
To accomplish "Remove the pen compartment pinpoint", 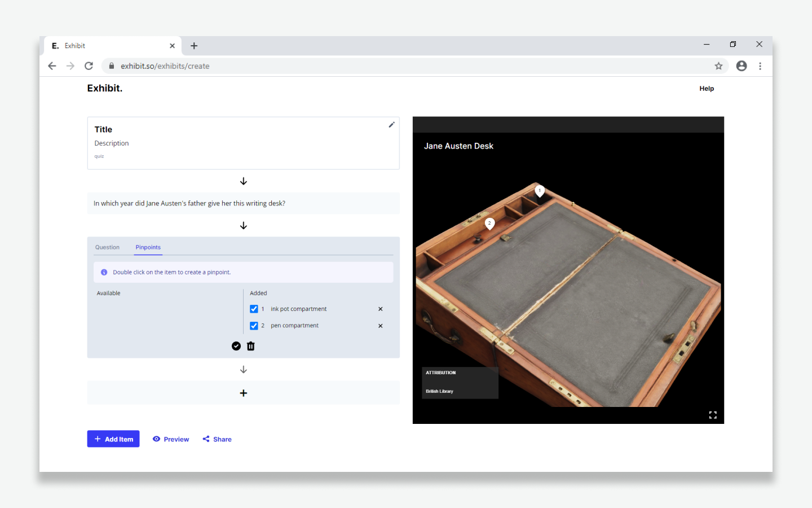I will click(x=381, y=326).
